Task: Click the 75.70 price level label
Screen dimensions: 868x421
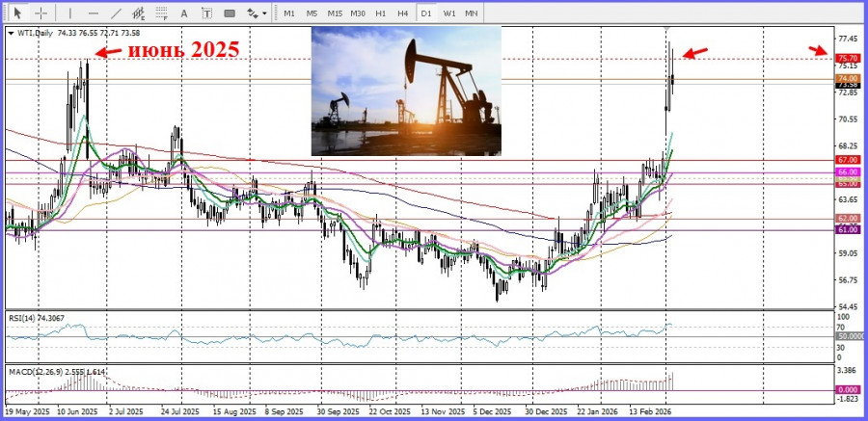Action: (x=848, y=58)
